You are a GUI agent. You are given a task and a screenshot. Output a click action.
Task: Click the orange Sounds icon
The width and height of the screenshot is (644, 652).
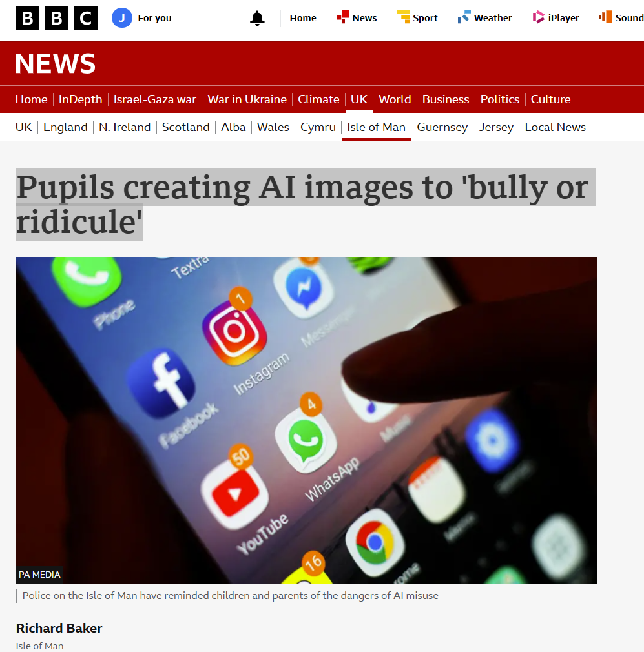pyautogui.click(x=606, y=17)
